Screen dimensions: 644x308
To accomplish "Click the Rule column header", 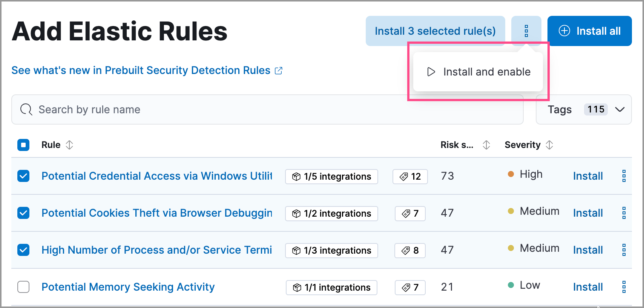I will 51,145.
